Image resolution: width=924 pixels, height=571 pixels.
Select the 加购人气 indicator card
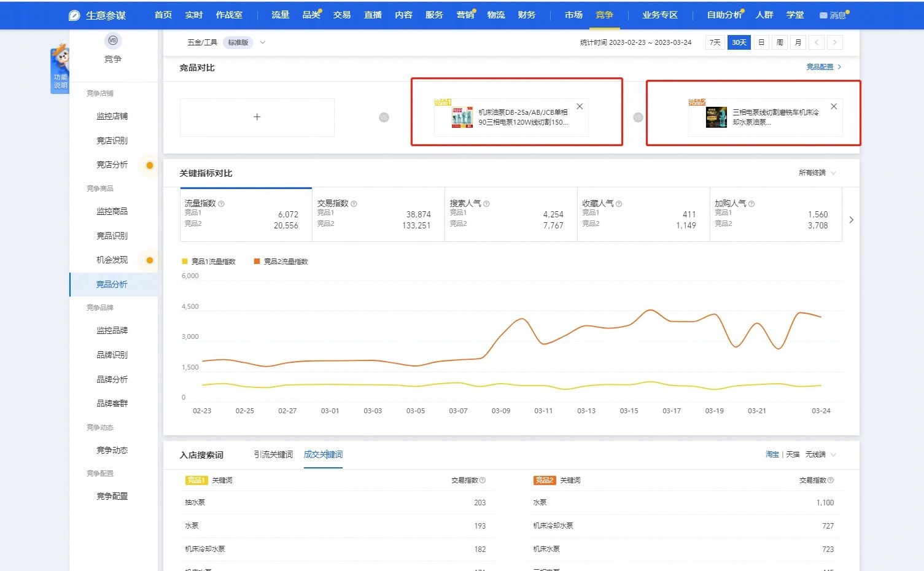pos(776,214)
